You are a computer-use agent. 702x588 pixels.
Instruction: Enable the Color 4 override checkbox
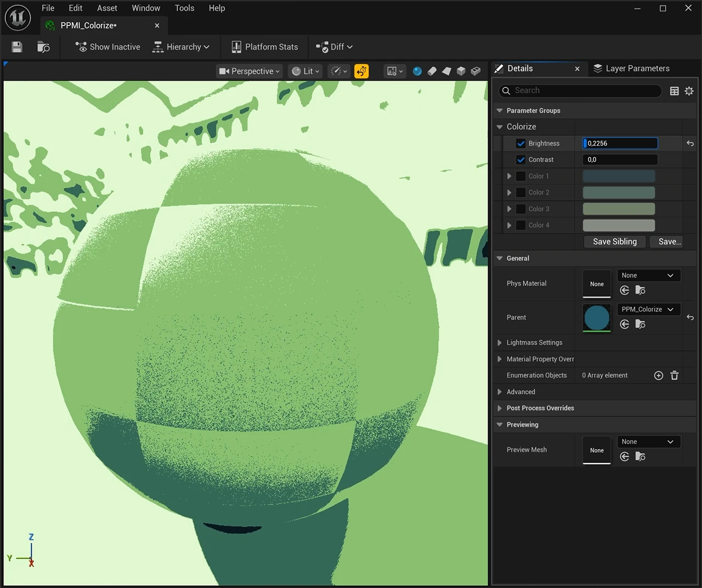(521, 225)
